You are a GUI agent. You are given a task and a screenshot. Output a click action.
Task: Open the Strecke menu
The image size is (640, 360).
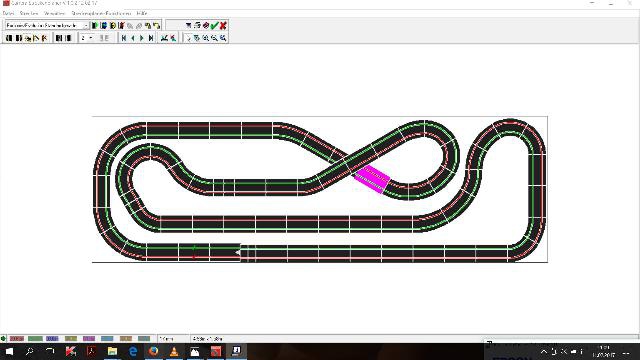29,13
